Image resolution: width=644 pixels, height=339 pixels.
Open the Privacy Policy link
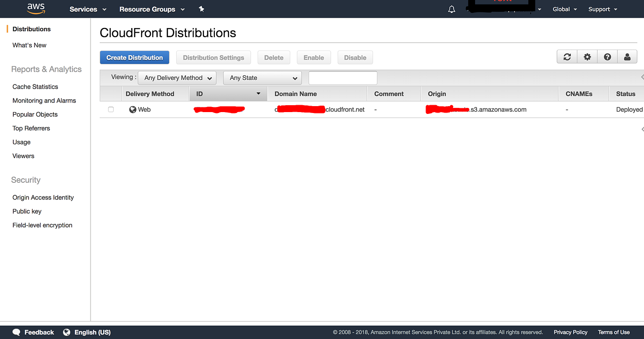(x=570, y=332)
